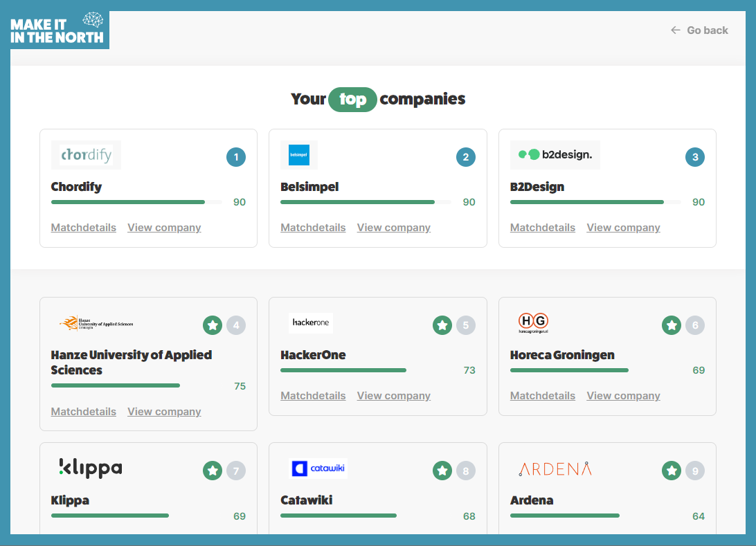Click rank badge 3 on B2Design card
This screenshot has width=756, height=546.
click(x=695, y=157)
